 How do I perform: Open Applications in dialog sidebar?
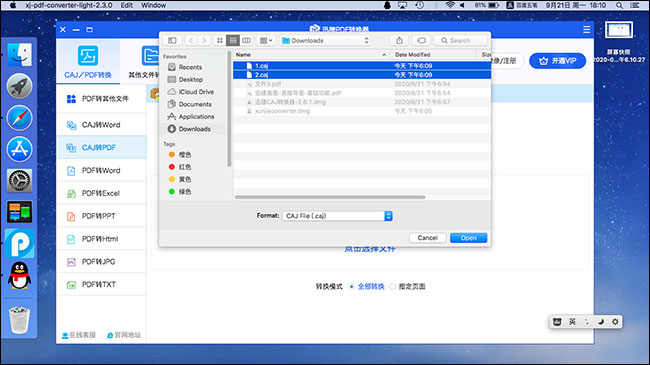(x=196, y=117)
